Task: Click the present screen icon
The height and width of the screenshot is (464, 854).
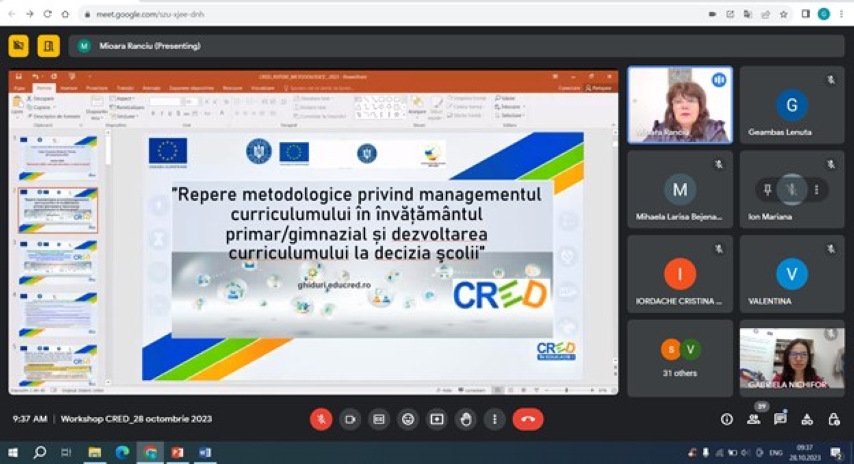Action: (436, 419)
